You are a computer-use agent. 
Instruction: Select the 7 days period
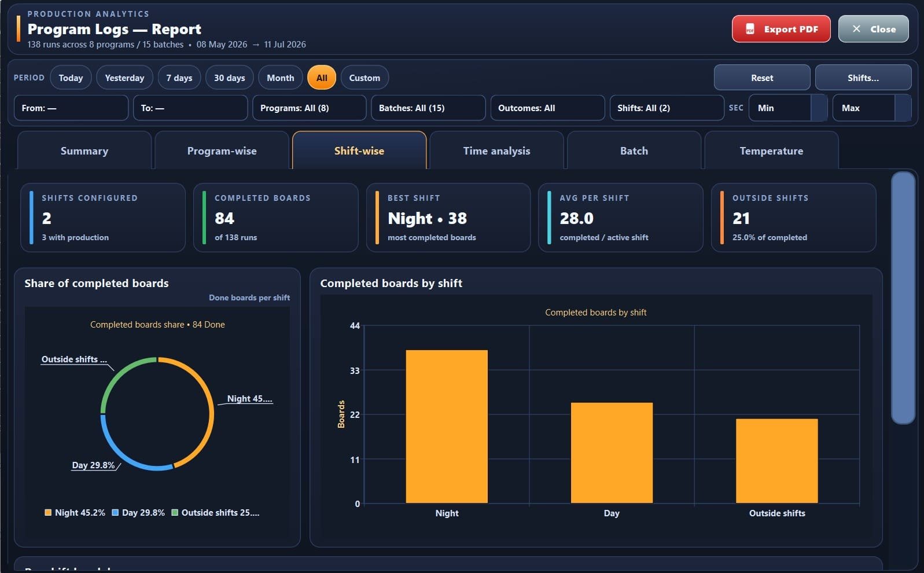[179, 78]
